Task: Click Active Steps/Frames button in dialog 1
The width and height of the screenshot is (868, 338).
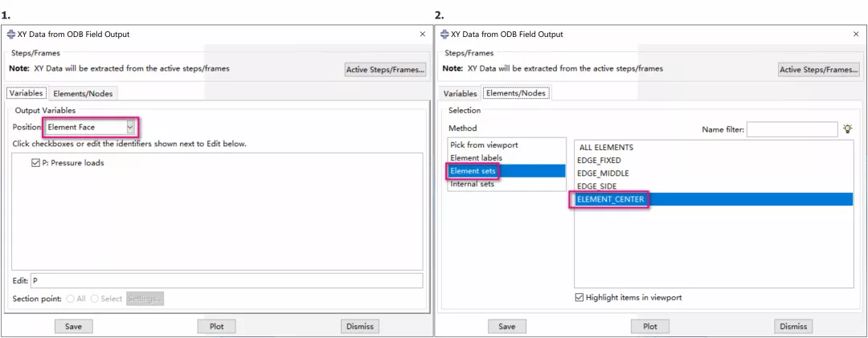Action: (385, 70)
